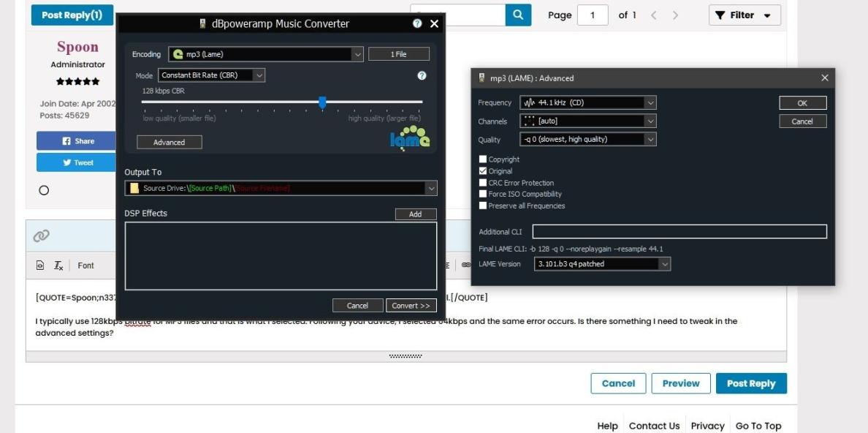The width and height of the screenshot is (868, 433).
Task: Open the Filter menu
Action: pos(744,15)
